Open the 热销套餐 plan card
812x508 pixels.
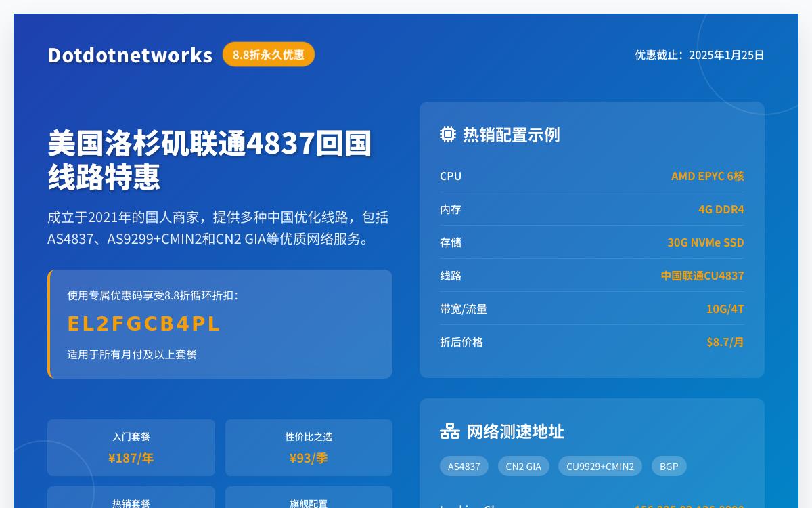coord(131,501)
